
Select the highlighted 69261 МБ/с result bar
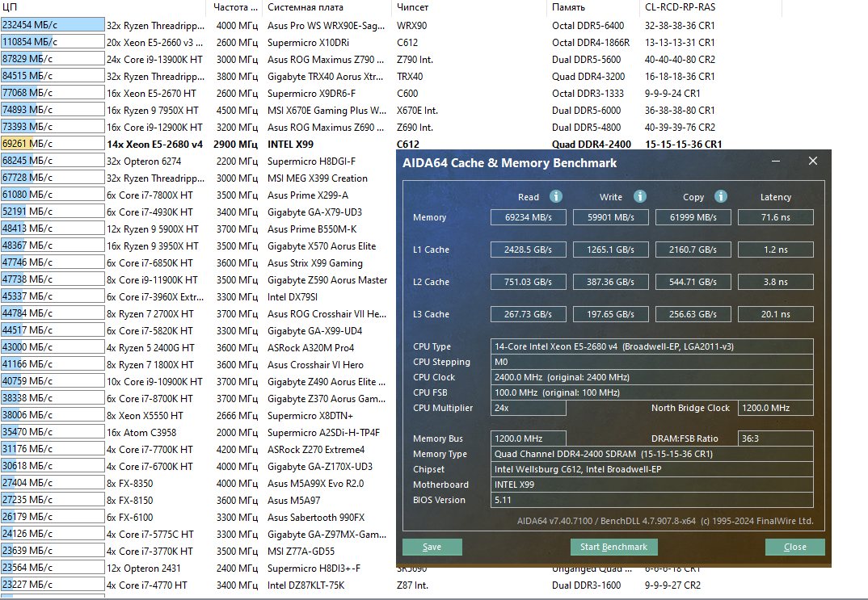pos(53,144)
